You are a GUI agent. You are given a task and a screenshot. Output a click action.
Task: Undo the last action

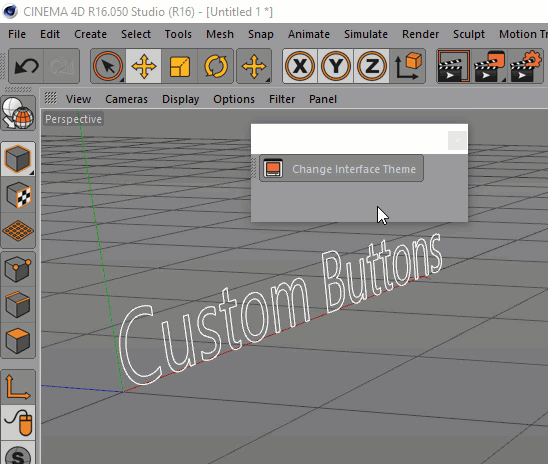tap(26, 66)
